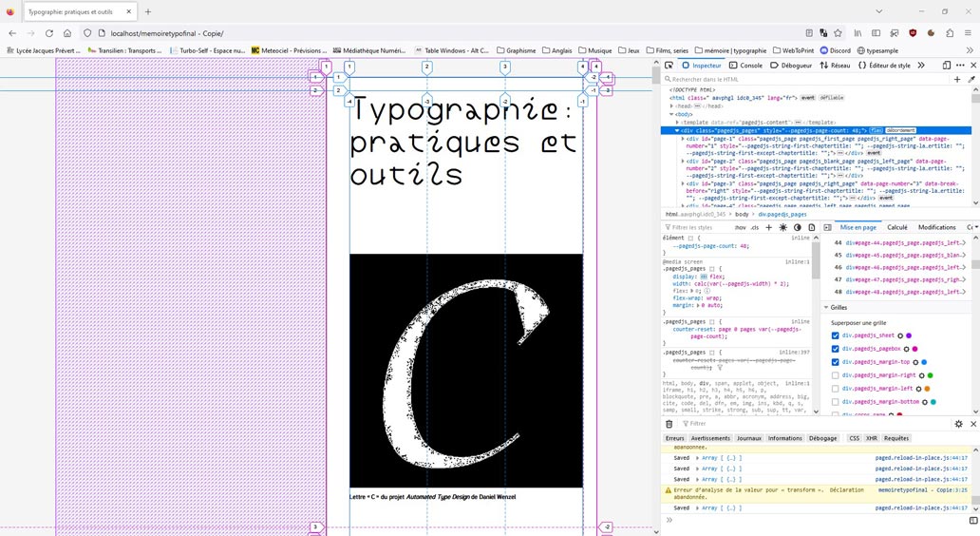
Task: Enable the div.pagedjs_margin-left grid overlay
Action: [835, 389]
